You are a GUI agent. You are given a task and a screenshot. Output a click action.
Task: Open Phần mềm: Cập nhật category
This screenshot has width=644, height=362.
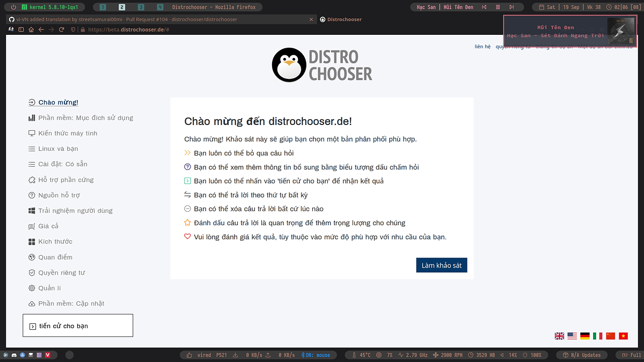pos(67,304)
